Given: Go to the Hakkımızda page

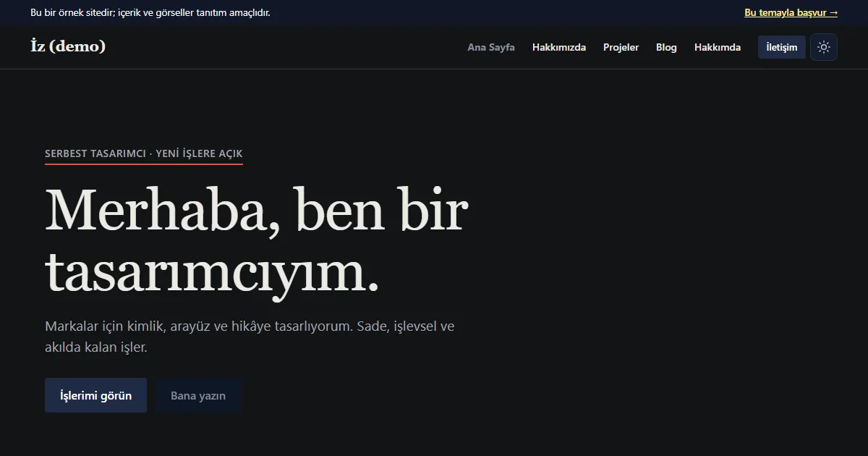Looking at the screenshot, I should click(x=559, y=47).
